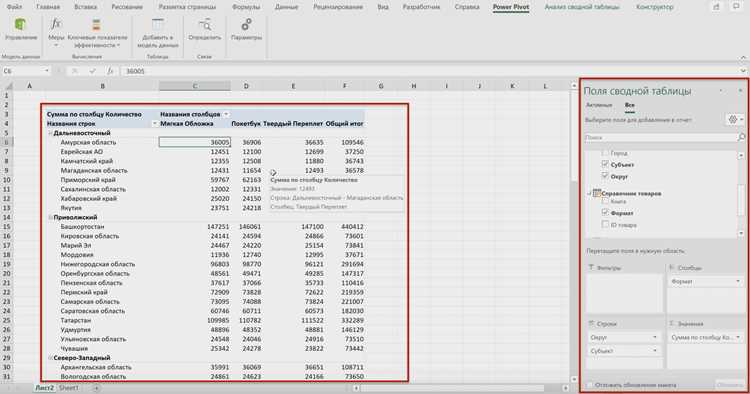Viewport: 750px width, 394px height.
Task: Open Power Pivot Параметры gears icon
Action: (x=246, y=24)
